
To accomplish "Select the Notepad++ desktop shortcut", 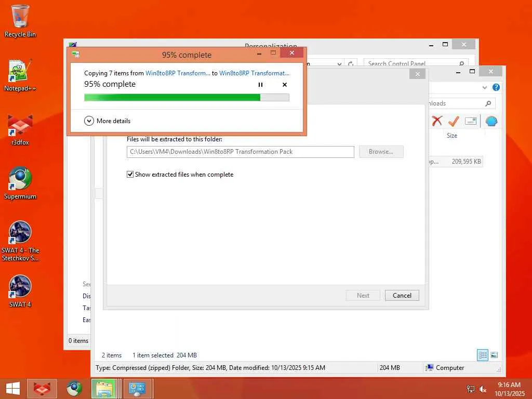I will [x=20, y=75].
